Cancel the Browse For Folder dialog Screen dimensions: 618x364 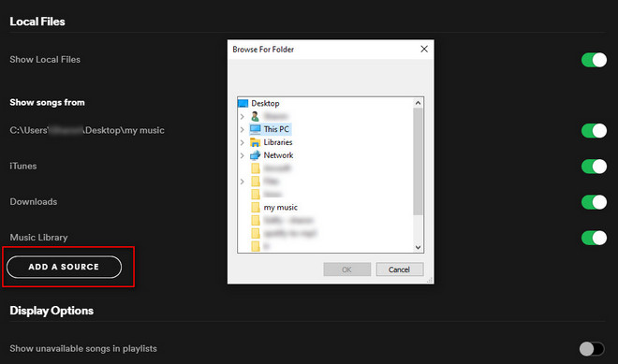400,269
